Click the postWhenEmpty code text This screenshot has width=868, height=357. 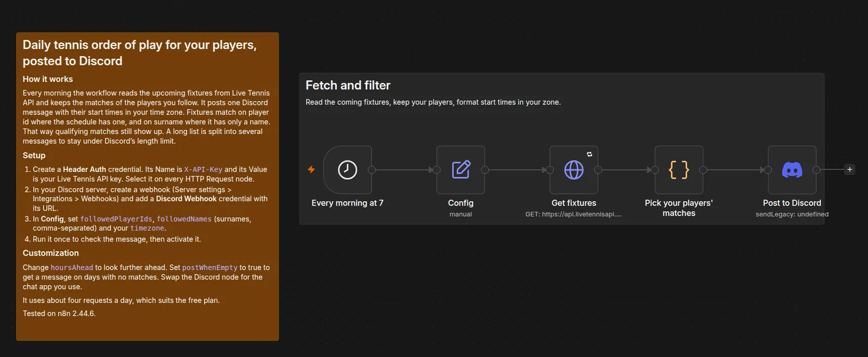click(x=210, y=267)
